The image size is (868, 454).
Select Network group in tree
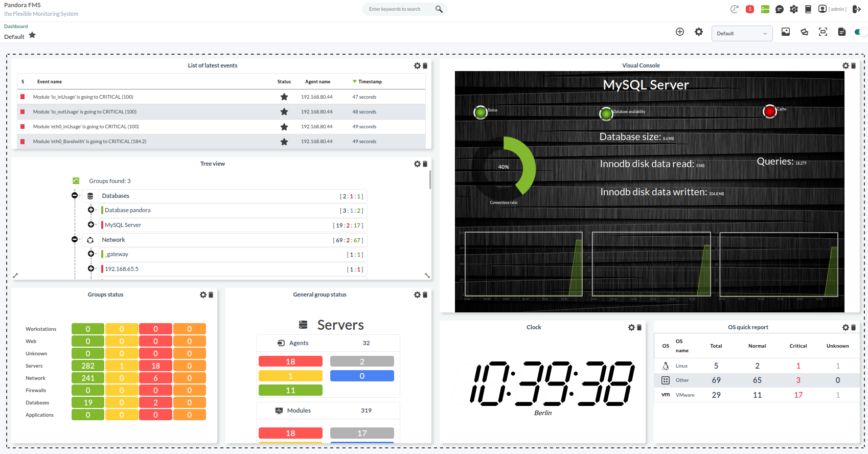(113, 240)
